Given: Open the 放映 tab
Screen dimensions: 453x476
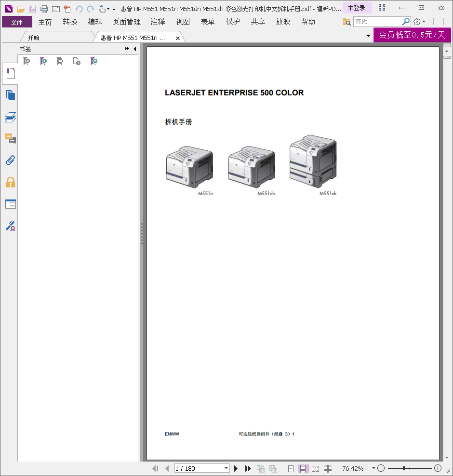Looking at the screenshot, I should tap(283, 22).
